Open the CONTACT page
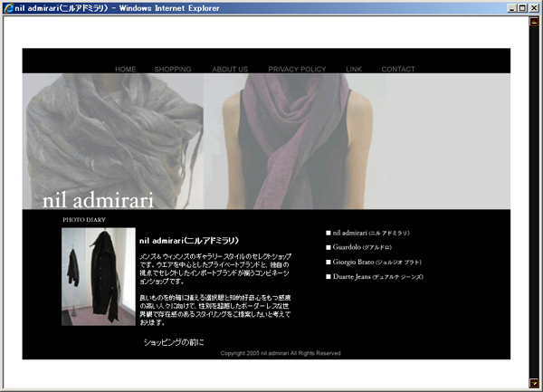This screenshot has height=392, width=543. [398, 69]
